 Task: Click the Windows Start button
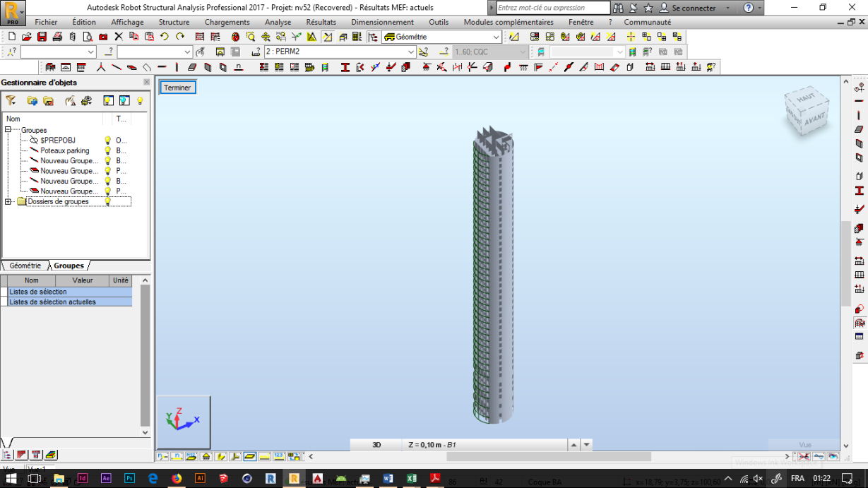tap(11, 478)
